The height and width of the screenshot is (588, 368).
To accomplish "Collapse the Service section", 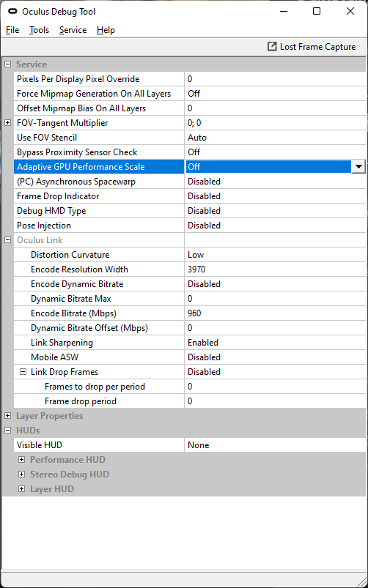I will click(8, 64).
